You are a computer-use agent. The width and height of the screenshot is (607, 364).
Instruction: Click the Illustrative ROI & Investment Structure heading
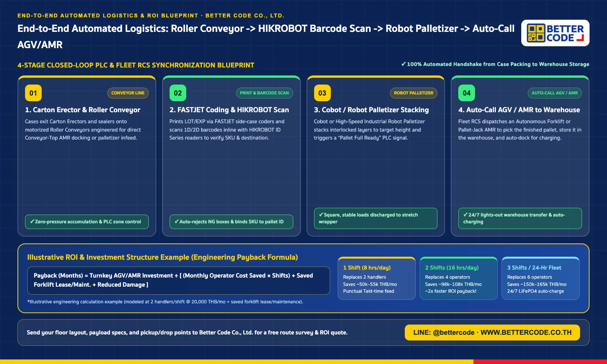[162, 257]
